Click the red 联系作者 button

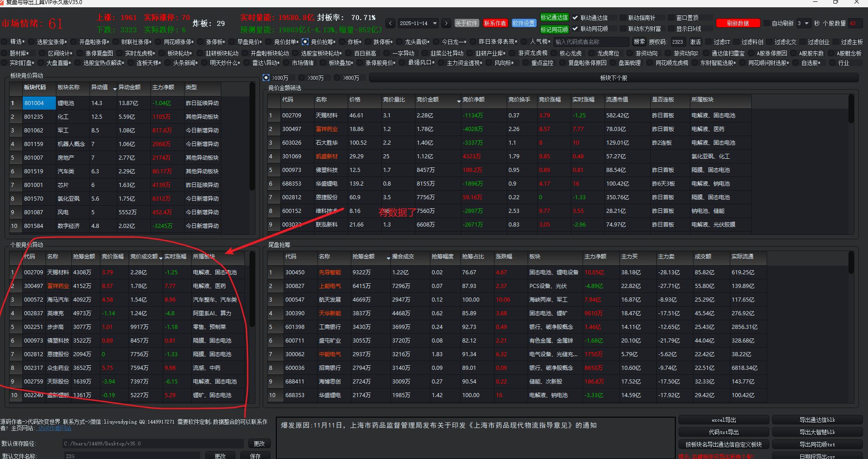495,23
